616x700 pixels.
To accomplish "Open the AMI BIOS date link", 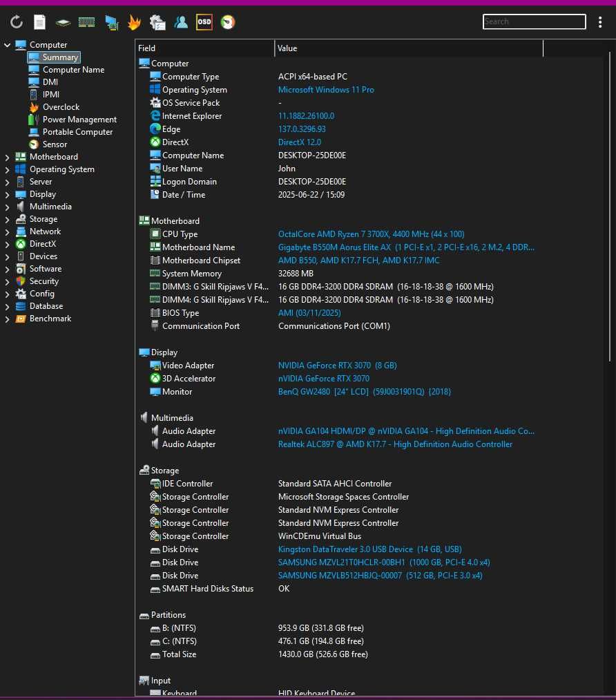I will 309,313.
